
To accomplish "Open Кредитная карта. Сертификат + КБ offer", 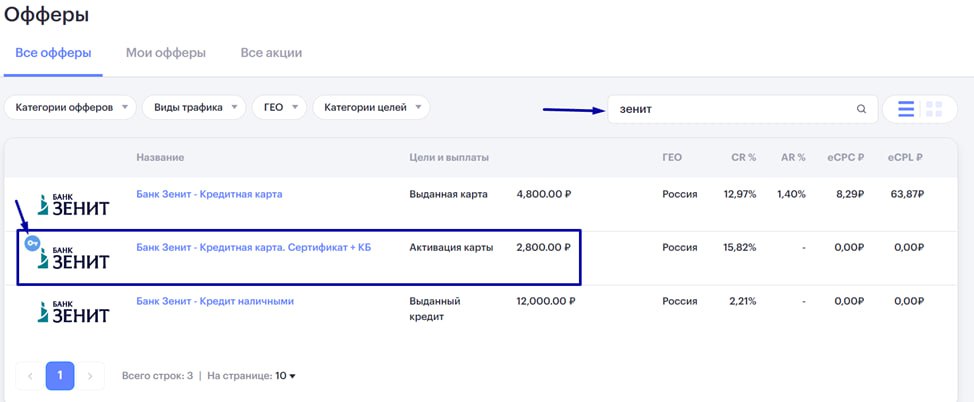I will coord(253,247).
